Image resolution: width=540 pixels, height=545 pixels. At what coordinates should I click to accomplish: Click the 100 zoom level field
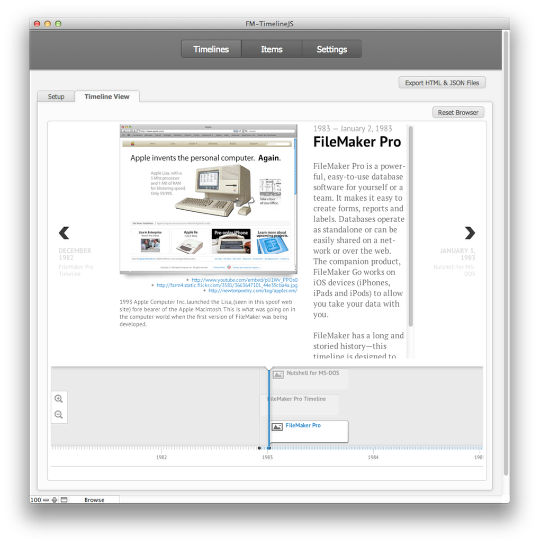[x=36, y=500]
